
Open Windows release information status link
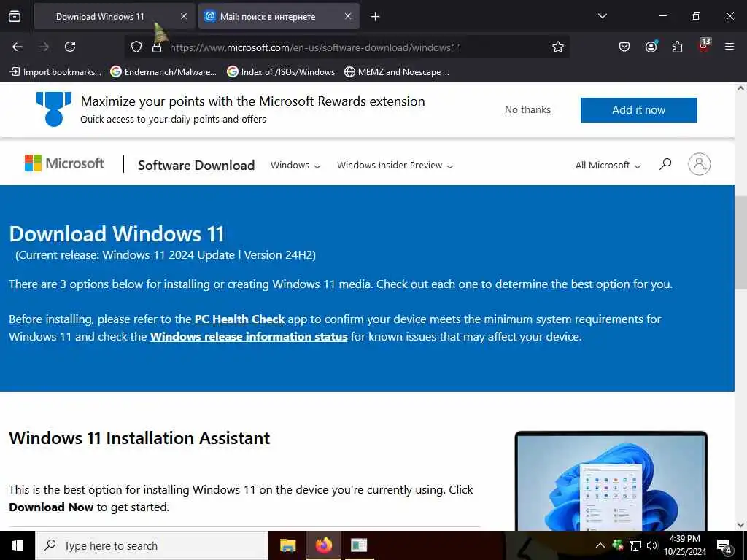(249, 337)
